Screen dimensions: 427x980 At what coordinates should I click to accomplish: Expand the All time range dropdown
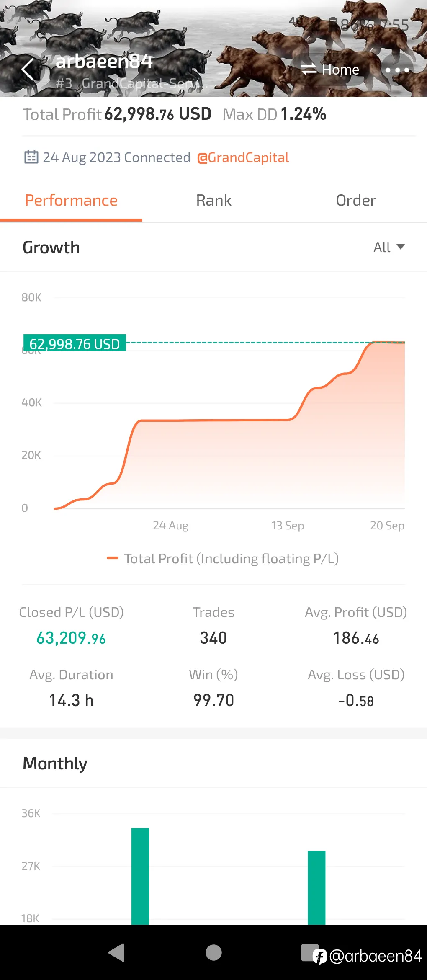(389, 247)
